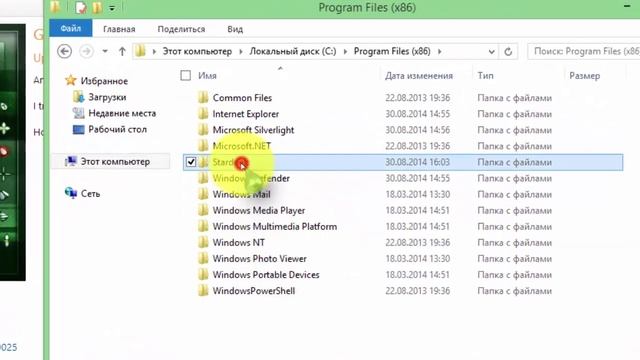The image size is (640, 360).
Task: Click the Properties quick access toolbar icon
Action: [x=81, y=7]
